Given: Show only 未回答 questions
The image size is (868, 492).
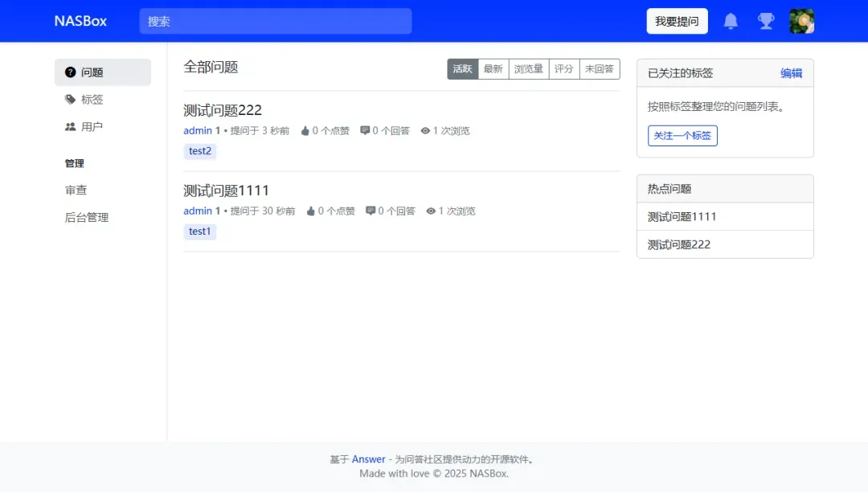Looking at the screenshot, I should (599, 69).
